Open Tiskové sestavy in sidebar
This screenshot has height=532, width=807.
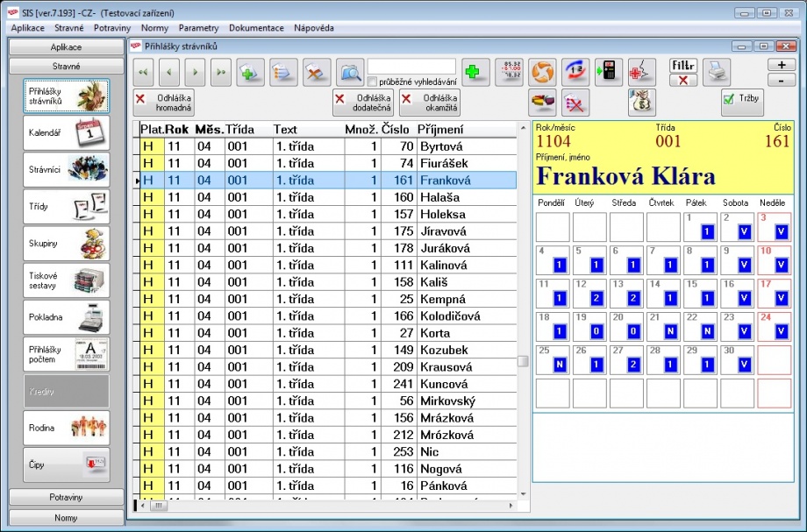(x=67, y=280)
